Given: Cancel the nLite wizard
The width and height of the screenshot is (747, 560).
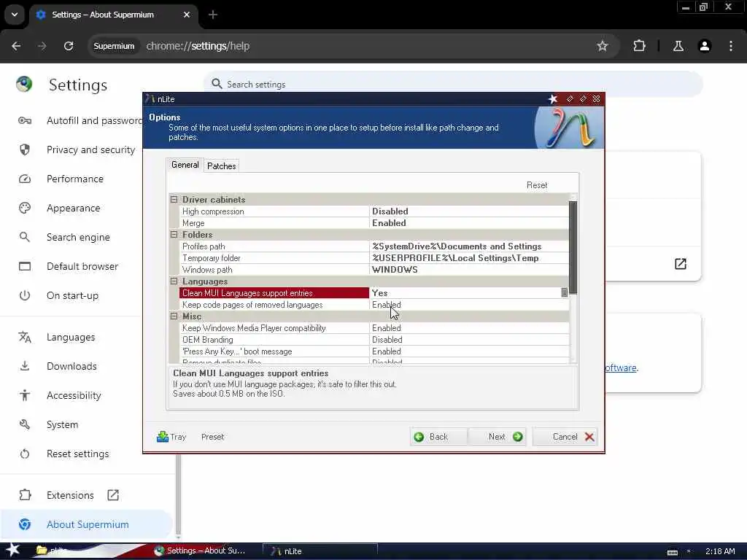Looking at the screenshot, I should [x=565, y=437].
